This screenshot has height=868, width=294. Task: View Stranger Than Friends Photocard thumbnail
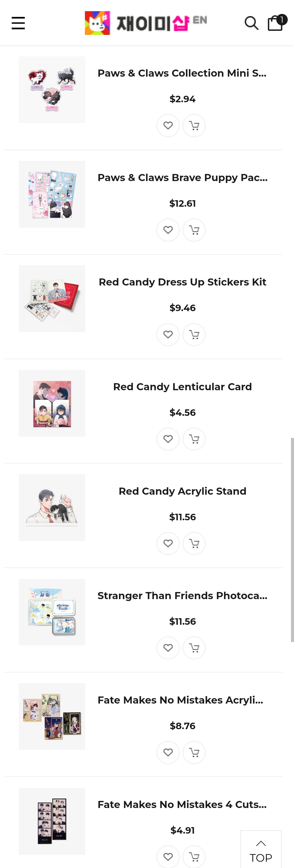(52, 612)
